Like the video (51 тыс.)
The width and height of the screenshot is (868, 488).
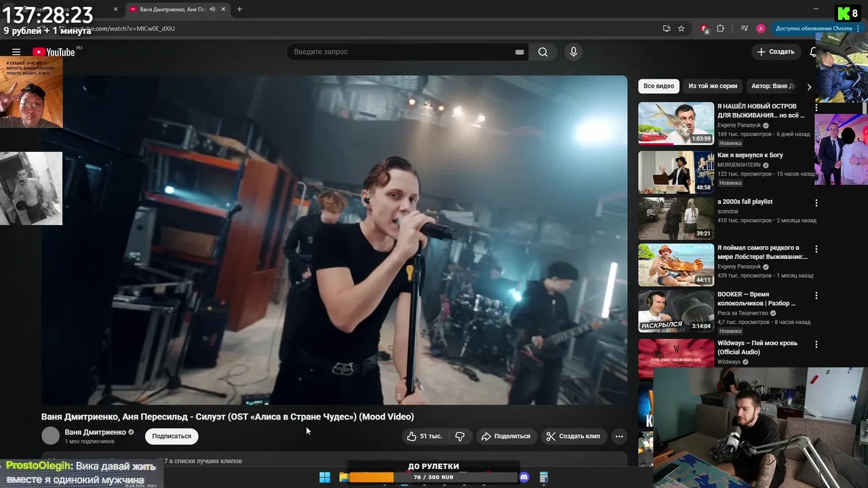coord(424,436)
